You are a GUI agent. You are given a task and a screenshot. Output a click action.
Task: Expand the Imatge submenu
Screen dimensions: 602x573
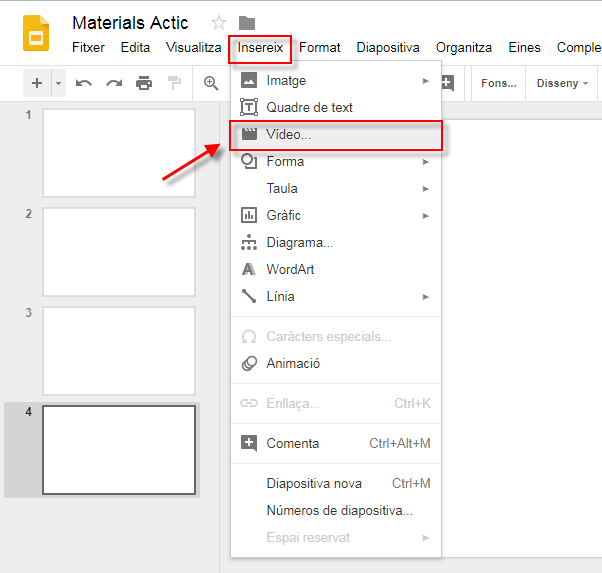(336, 81)
